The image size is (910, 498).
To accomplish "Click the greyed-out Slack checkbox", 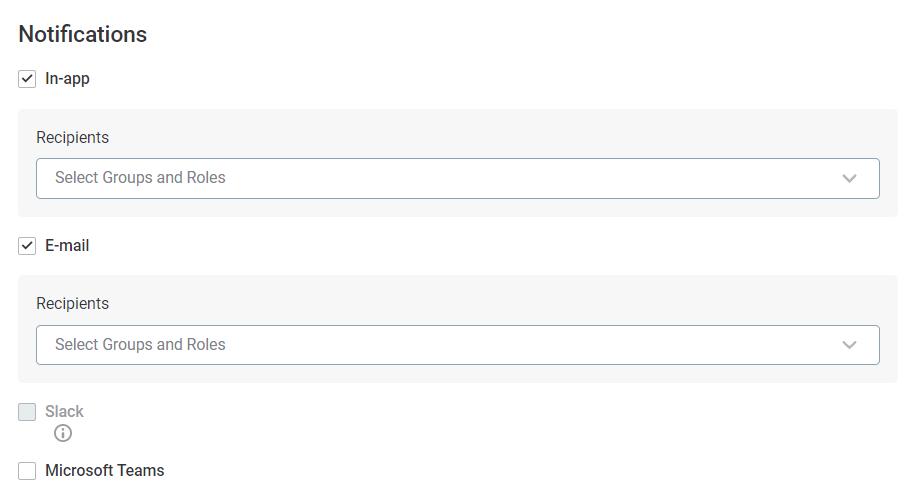I will click(x=27, y=412).
